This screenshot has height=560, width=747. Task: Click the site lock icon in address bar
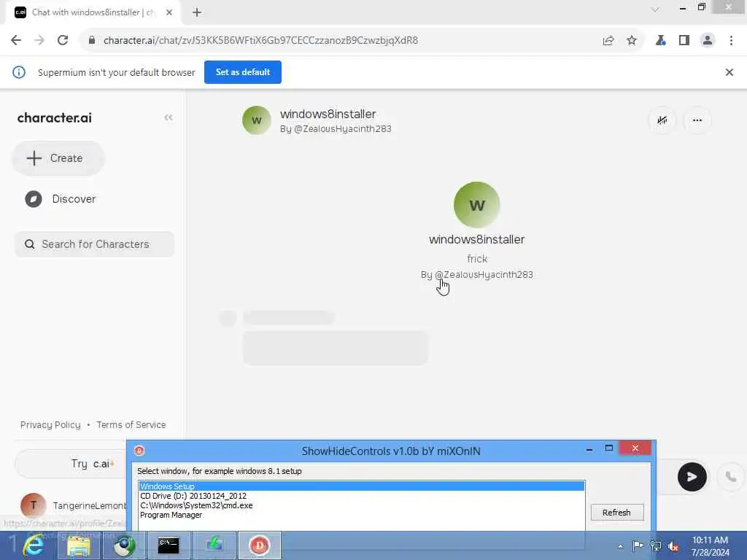92,41
